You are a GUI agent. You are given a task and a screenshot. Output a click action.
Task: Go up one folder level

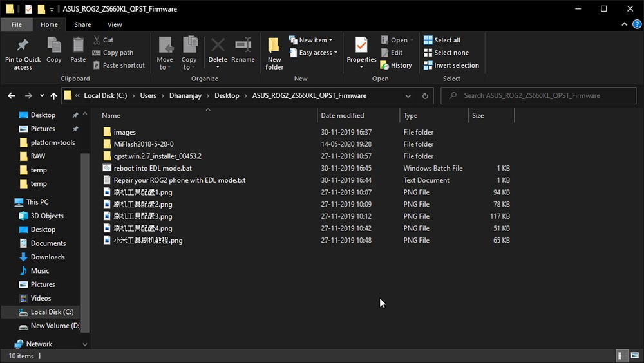pos(53,96)
